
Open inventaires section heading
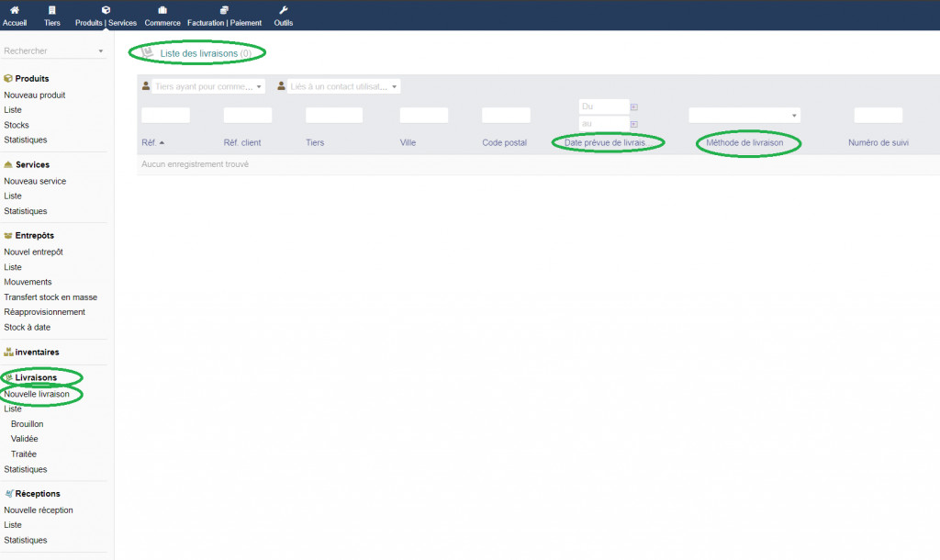[x=37, y=352]
